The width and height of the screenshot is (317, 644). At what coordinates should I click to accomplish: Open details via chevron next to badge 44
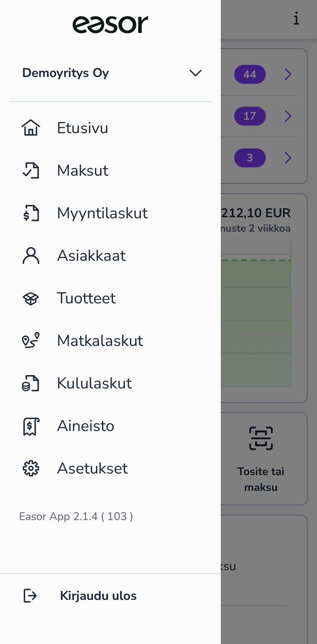coord(288,74)
